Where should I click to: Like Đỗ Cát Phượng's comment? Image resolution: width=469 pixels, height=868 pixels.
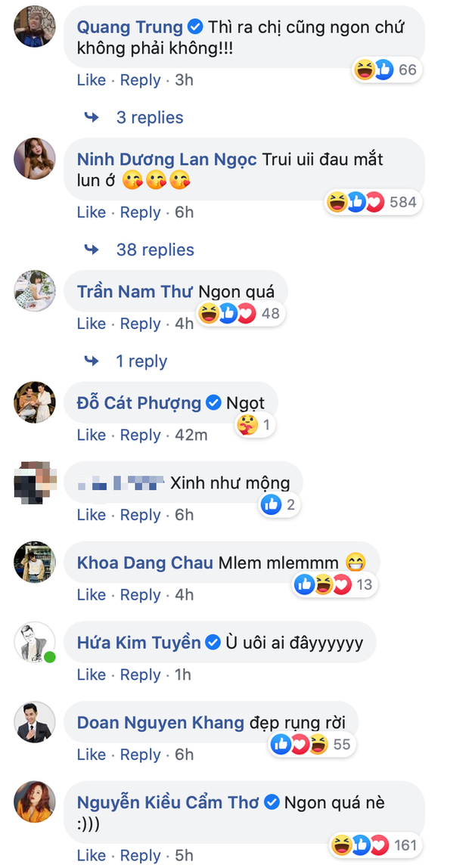[92, 435]
